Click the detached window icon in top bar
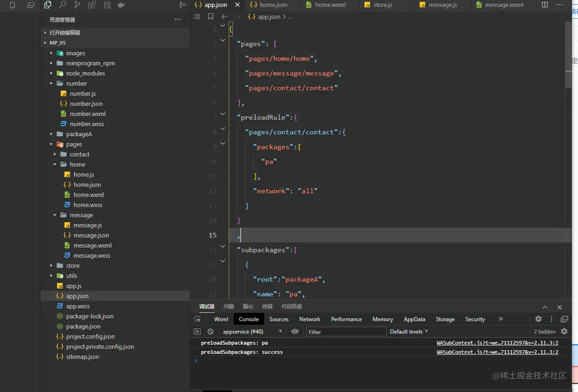The height and width of the screenshot is (392, 578). tap(31, 5)
